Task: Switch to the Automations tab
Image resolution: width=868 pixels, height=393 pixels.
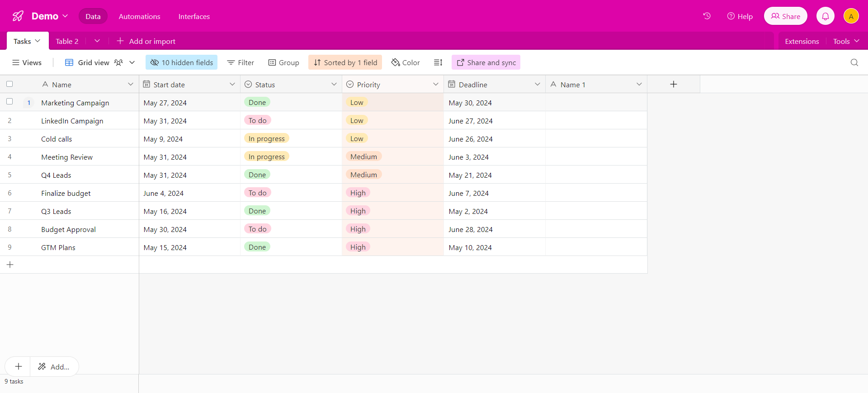Action: pos(139,16)
